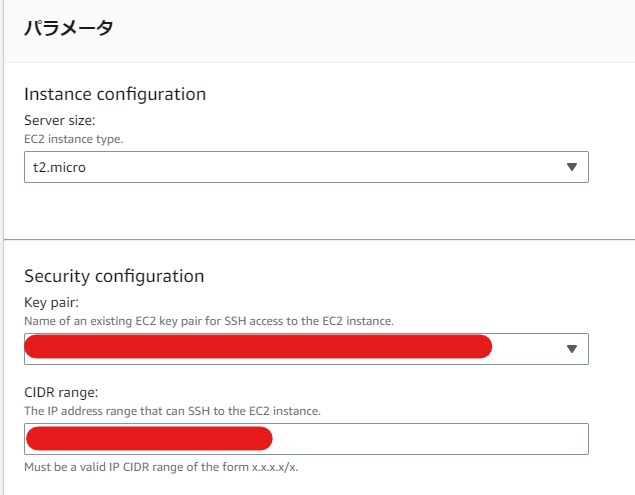
Task: Click empty area right of CIDR redaction
Action: (x=430, y=439)
